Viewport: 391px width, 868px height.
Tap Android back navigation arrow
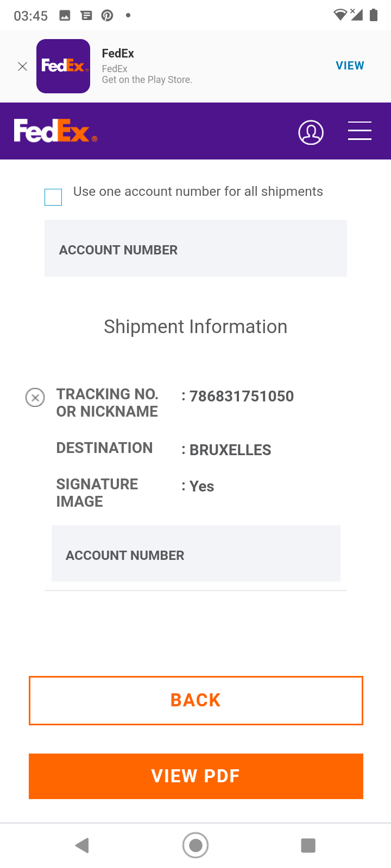[x=82, y=845]
